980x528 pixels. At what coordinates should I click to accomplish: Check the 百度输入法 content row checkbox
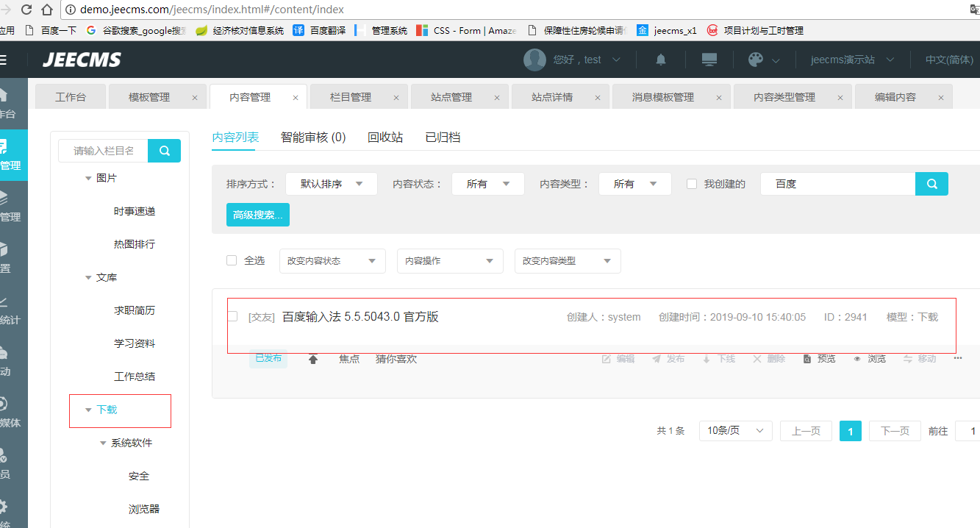tap(232, 316)
